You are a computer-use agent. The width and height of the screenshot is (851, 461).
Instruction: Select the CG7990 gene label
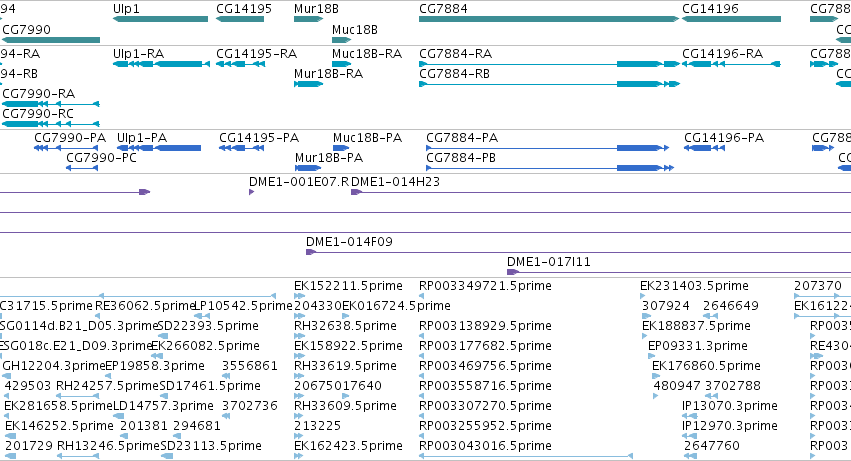[x=27, y=29]
